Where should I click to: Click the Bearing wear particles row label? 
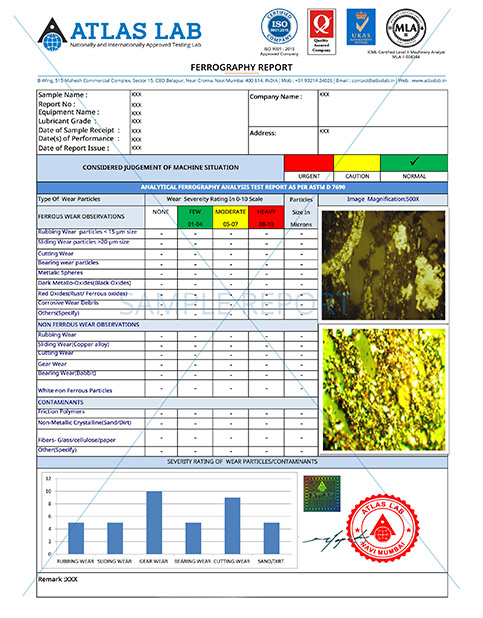click(x=68, y=263)
